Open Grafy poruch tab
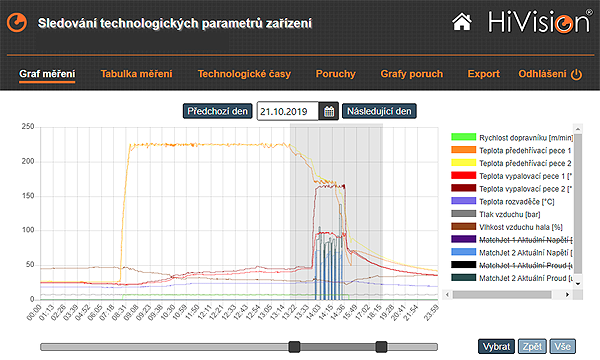Viewport: 600px width, 360px height. click(x=411, y=74)
